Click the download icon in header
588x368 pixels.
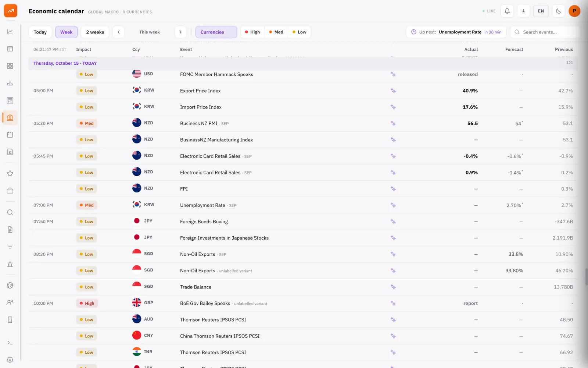[x=524, y=11]
